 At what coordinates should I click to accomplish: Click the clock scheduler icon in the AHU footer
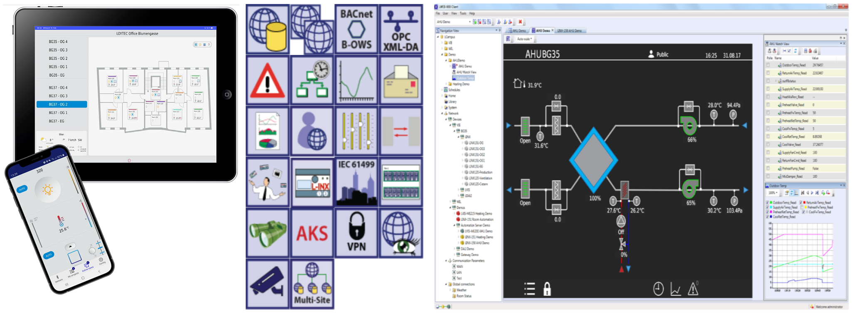click(658, 289)
